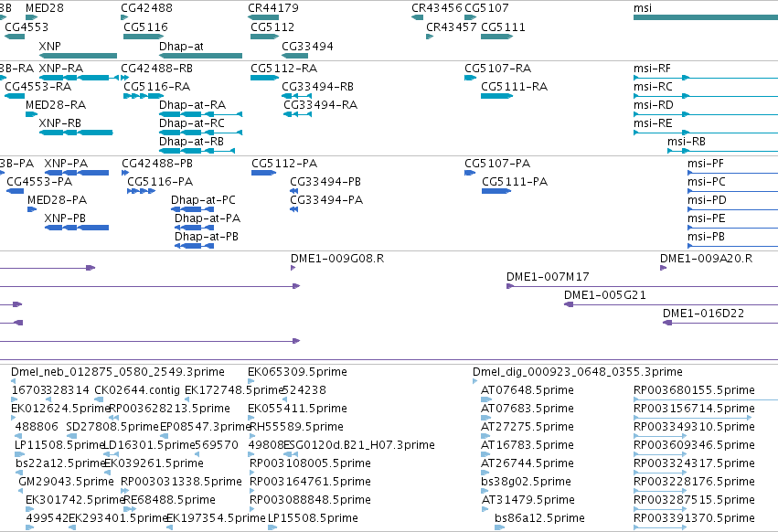Select DME1-016D22 clone label

[x=704, y=314]
